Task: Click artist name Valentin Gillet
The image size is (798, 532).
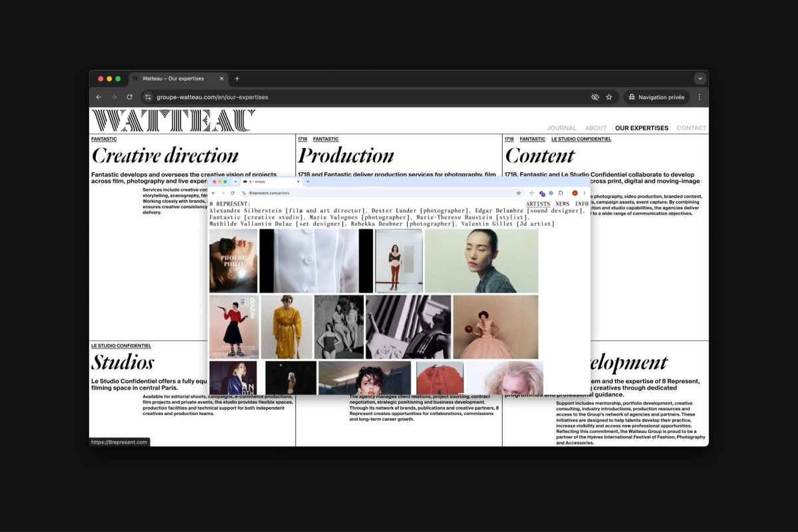Action: point(488,224)
